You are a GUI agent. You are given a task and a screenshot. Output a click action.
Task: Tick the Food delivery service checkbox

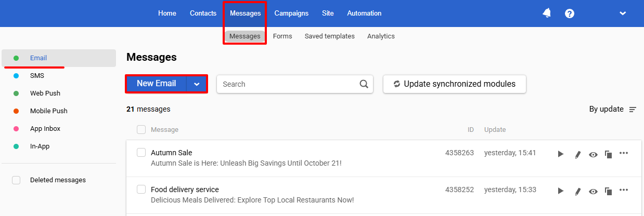141,189
